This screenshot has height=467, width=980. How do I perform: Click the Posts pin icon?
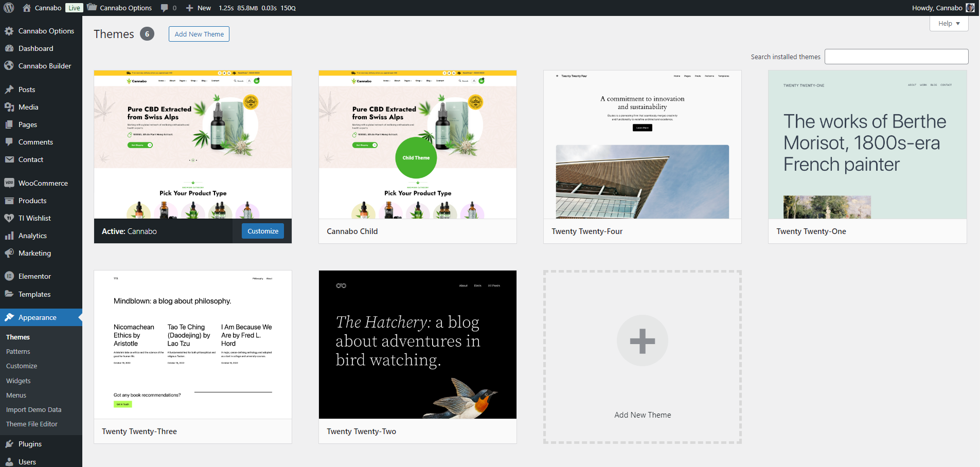(x=9, y=89)
